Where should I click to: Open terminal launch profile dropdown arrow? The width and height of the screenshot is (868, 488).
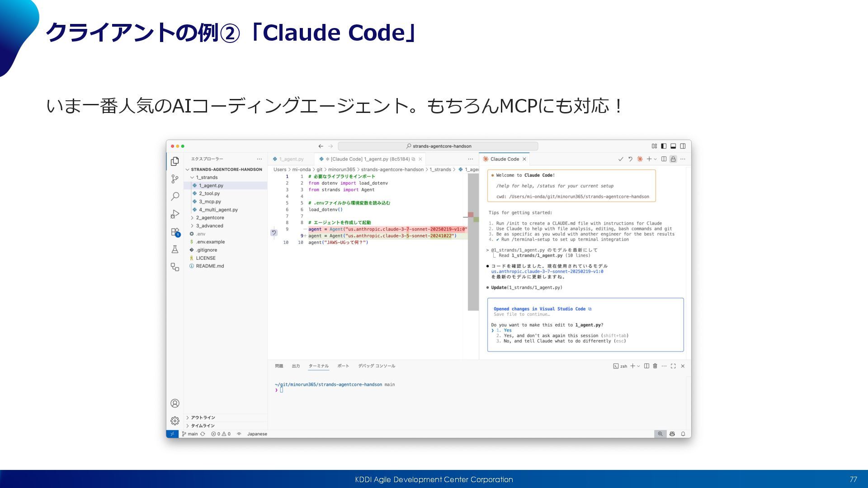(x=638, y=366)
